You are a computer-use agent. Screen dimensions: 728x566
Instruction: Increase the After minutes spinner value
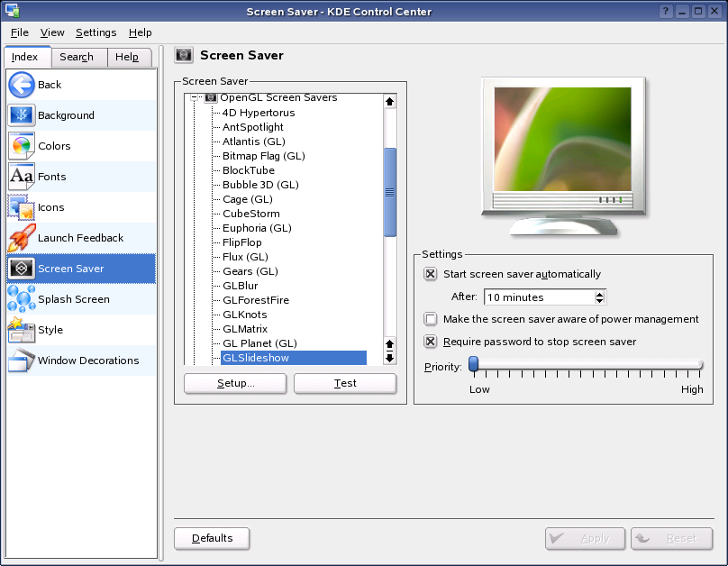[x=599, y=294]
